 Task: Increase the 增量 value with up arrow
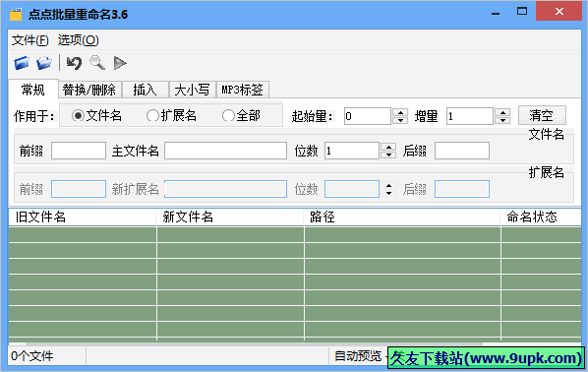tap(502, 112)
